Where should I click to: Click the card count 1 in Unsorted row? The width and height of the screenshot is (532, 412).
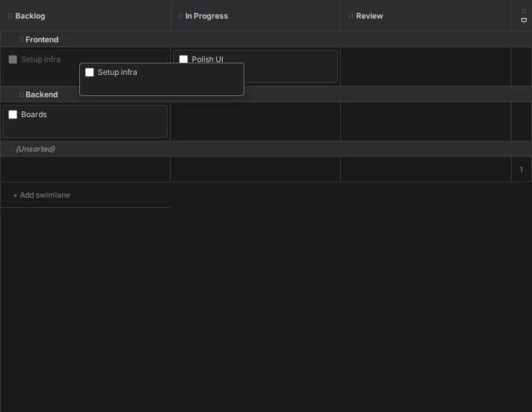pos(522,170)
